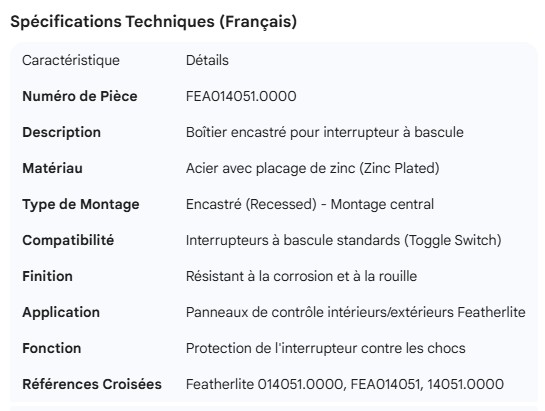Select Protection de l'interrupteur contre les chocs

tap(326, 348)
